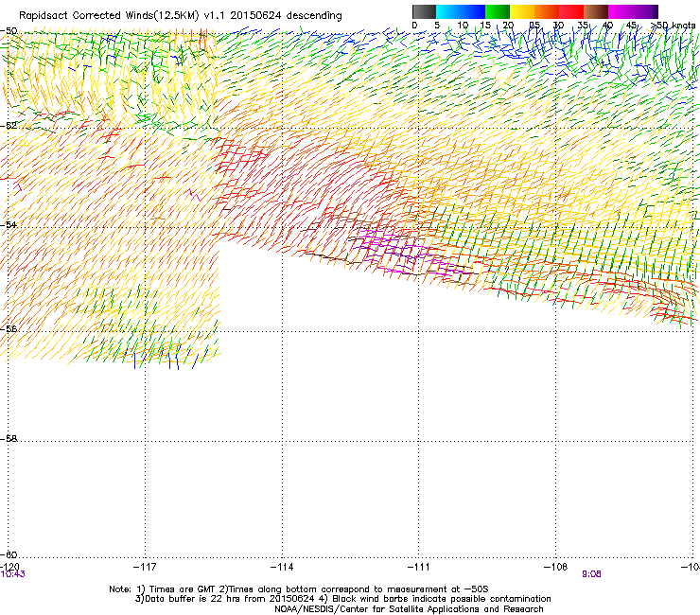This screenshot has width=700, height=615.
Task: Click the red 30-35 knots legend segment
Action: pyautogui.click(x=571, y=11)
